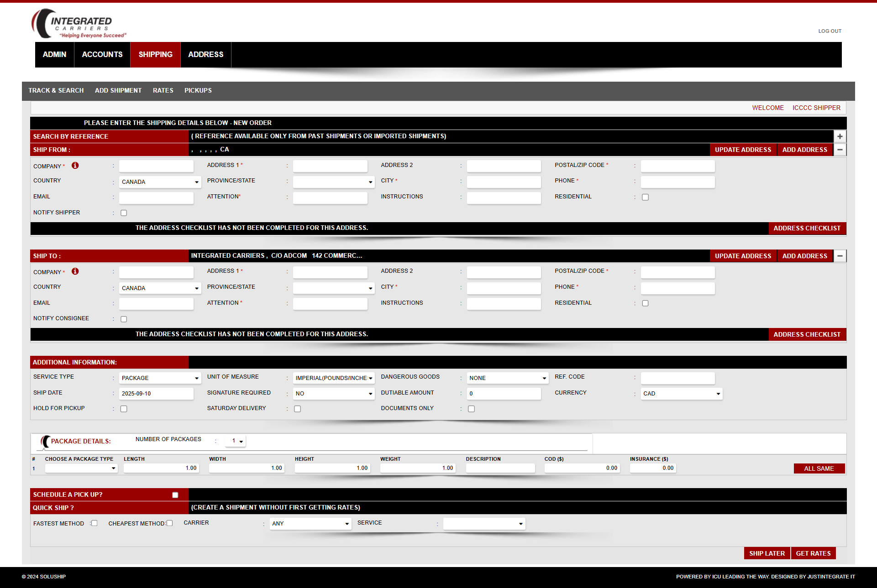Open the Signature Required dropdown

tap(334, 394)
